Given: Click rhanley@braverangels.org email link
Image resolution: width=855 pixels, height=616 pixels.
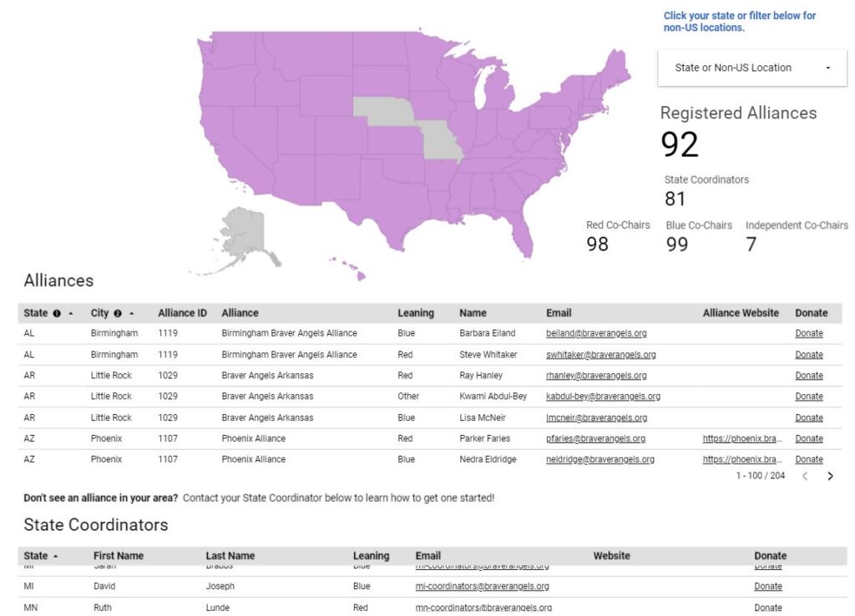Looking at the screenshot, I should click(596, 375).
